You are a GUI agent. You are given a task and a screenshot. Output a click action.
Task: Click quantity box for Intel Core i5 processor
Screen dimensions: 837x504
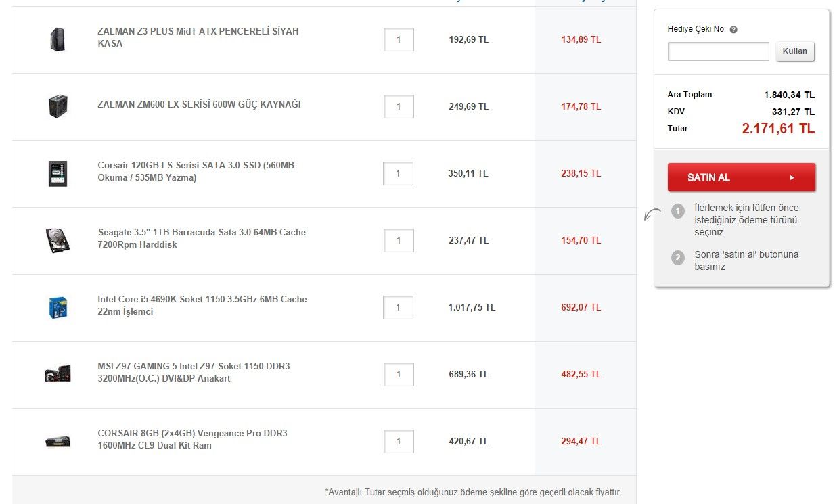[399, 307]
